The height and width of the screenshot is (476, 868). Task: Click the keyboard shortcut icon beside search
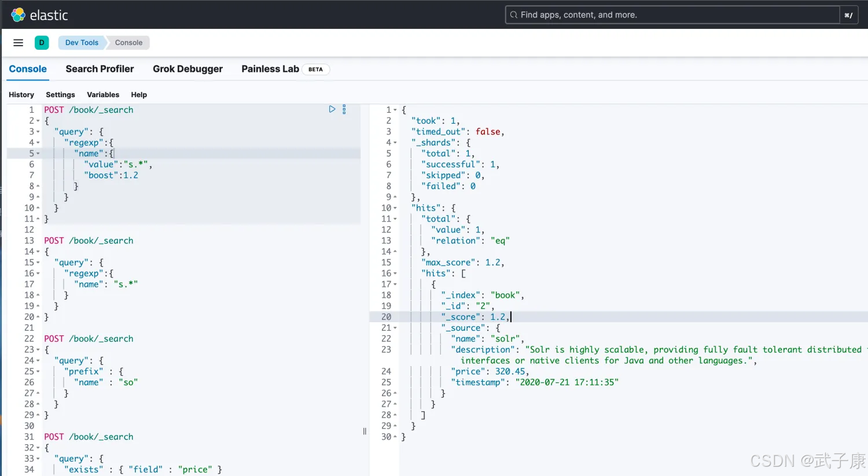pos(848,15)
